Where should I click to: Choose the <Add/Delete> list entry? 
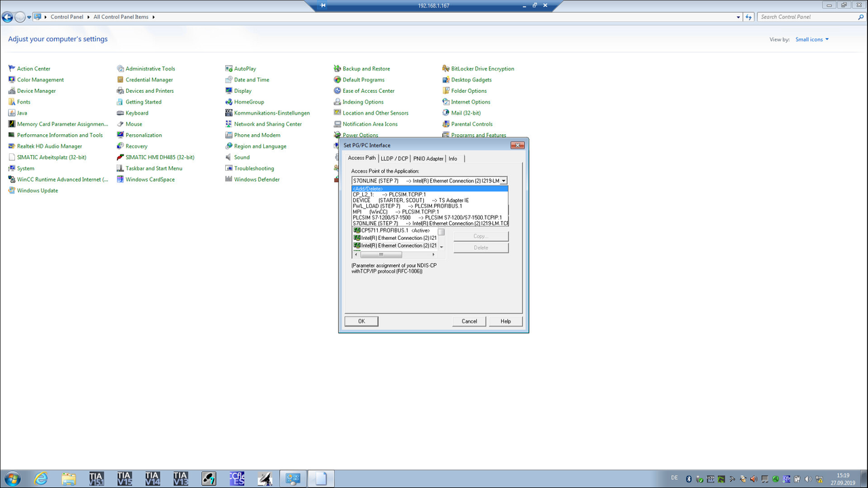click(430, 188)
